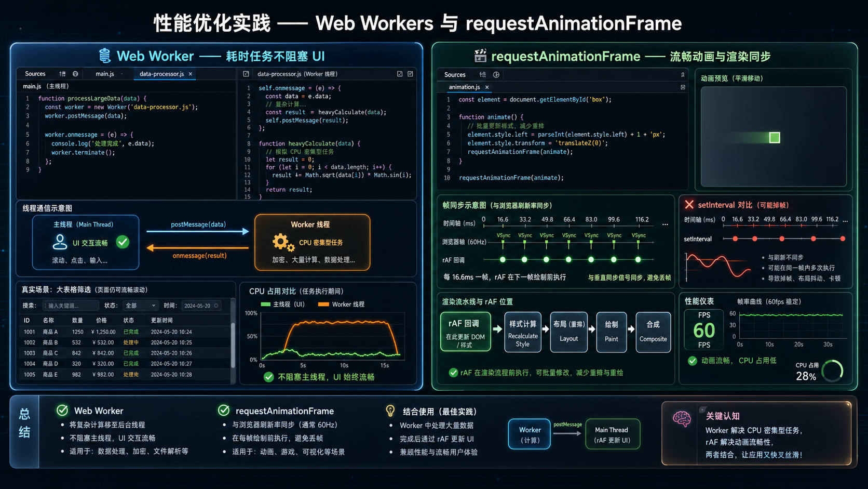Screen dimensions: 868x489
Task: Click the table scrollbar thumb
Action: (x=233, y=346)
